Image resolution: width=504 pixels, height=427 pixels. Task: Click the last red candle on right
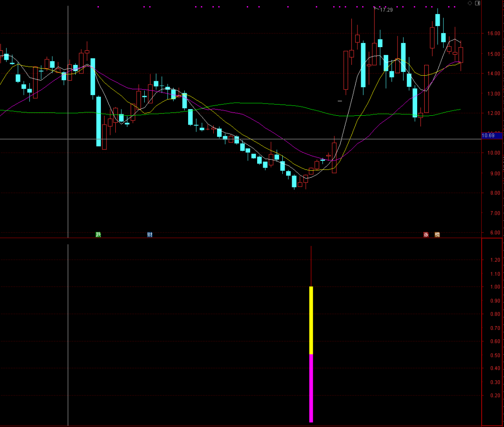pyautogui.click(x=461, y=55)
